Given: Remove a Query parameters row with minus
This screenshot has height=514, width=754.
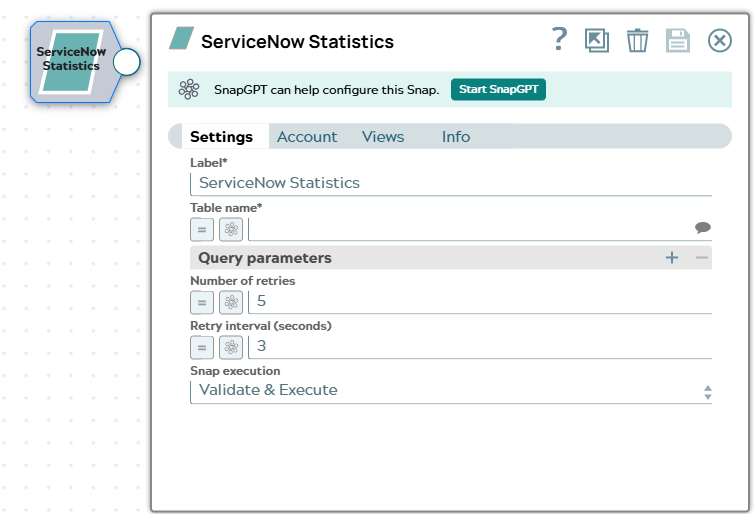Looking at the screenshot, I should 702,258.
